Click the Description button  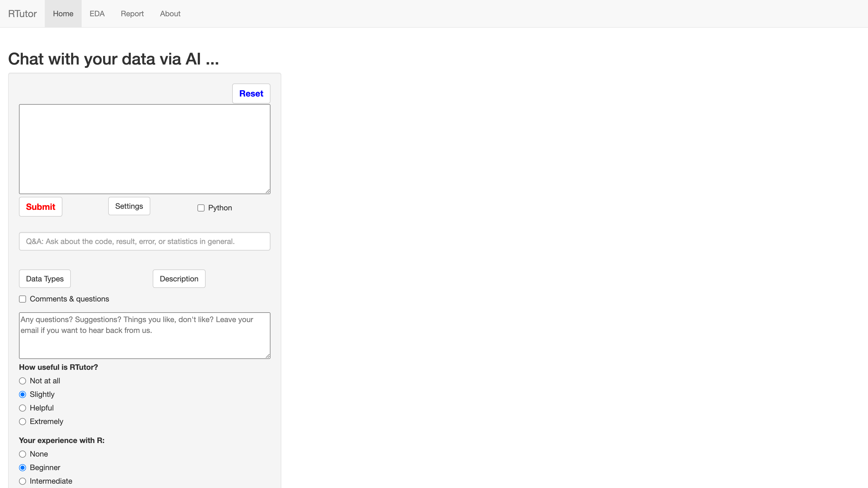(x=178, y=278)
